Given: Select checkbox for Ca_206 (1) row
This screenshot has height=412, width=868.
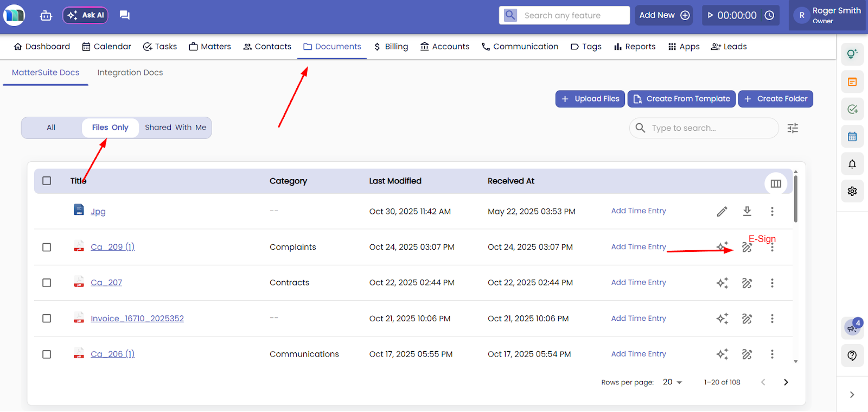Looking at the screenshot, I should click(x=47, y=354).
